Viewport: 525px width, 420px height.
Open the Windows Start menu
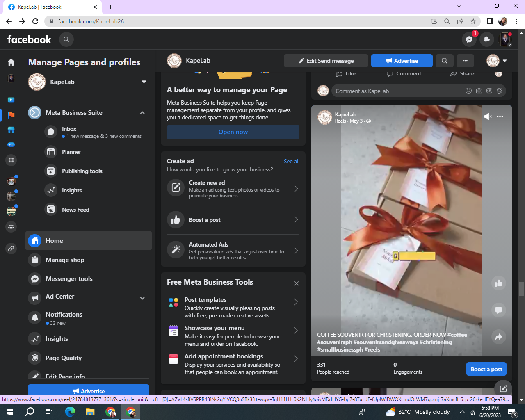pos(10,412)
